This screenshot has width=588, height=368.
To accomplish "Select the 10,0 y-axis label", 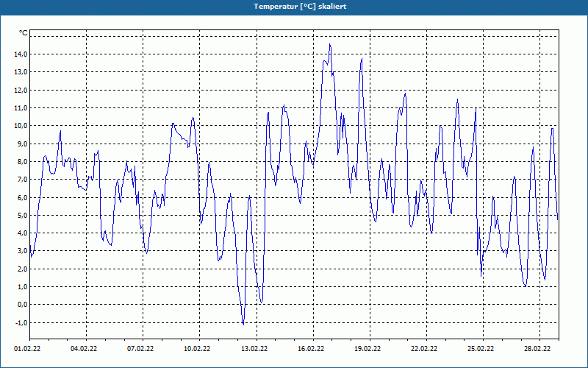I will coord(21,126).
